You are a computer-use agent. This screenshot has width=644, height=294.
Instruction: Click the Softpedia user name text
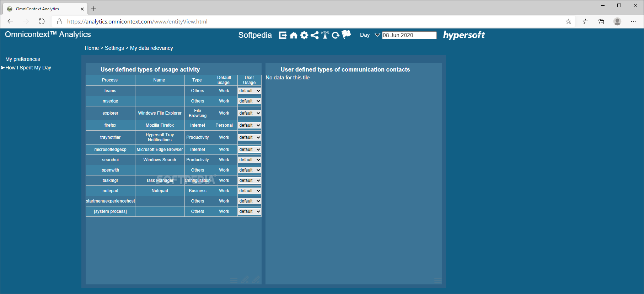point(255,35)
